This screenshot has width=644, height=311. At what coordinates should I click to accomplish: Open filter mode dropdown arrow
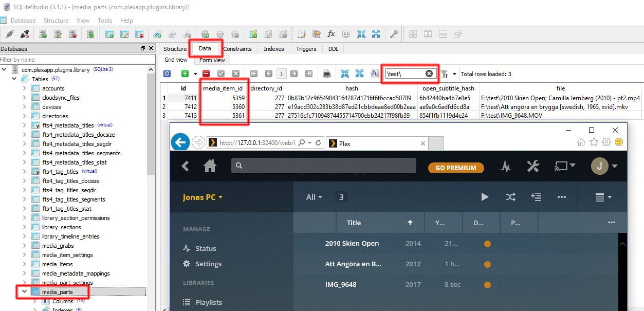point(454,74)
